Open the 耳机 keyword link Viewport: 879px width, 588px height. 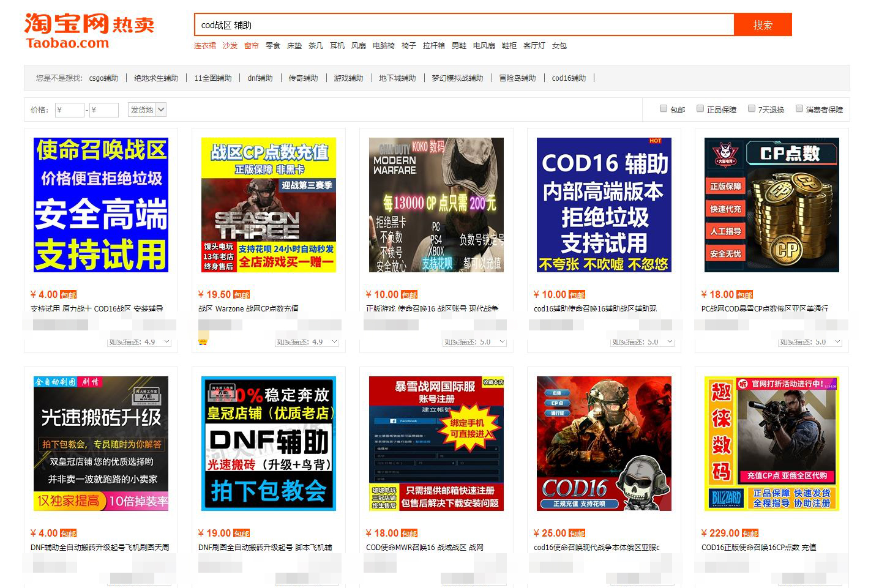(337, 46)
